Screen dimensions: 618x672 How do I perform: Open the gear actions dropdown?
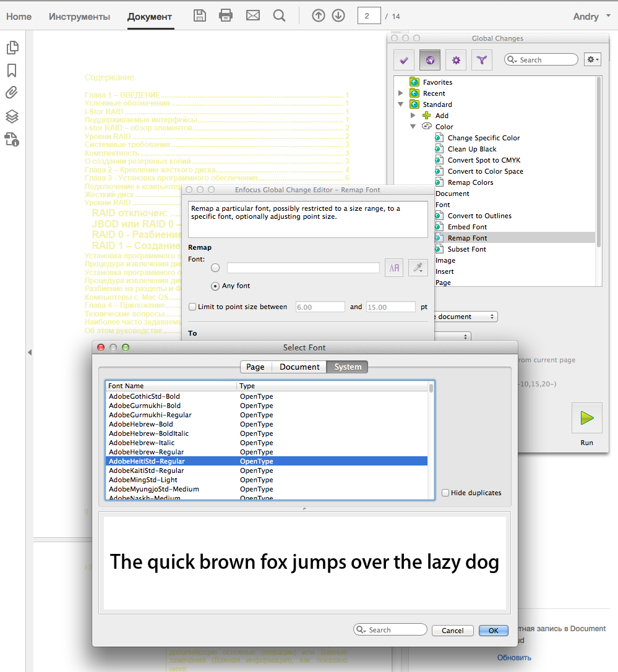click(593, 59)
